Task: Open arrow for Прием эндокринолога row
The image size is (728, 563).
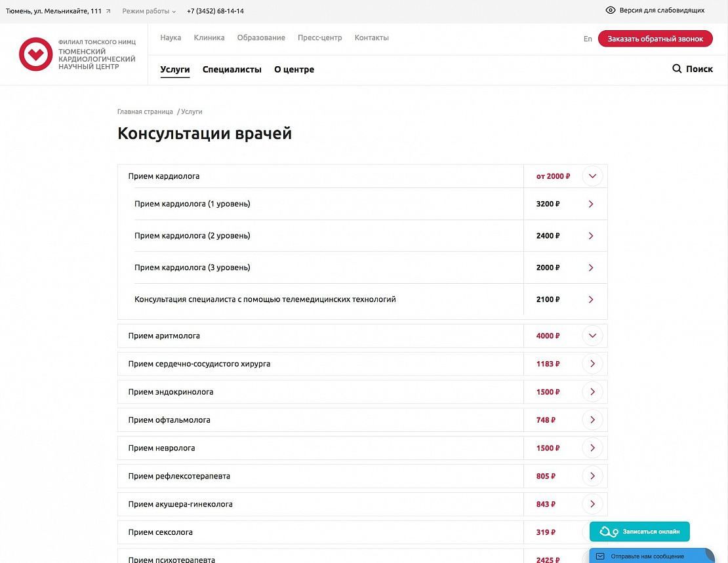Action: point(592,392)
